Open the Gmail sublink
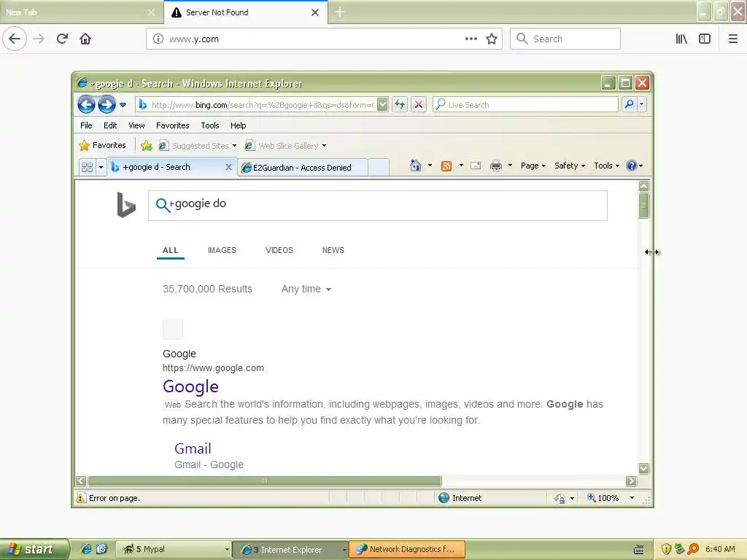This screenshot has width=747, height=560. point(193,448)
